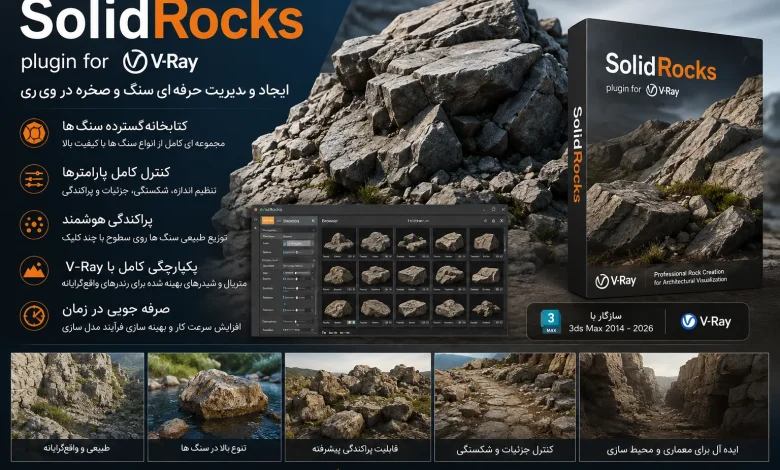
Task: Select the bottom-right rock thumbnail in Browser
Action: point(486,309)
